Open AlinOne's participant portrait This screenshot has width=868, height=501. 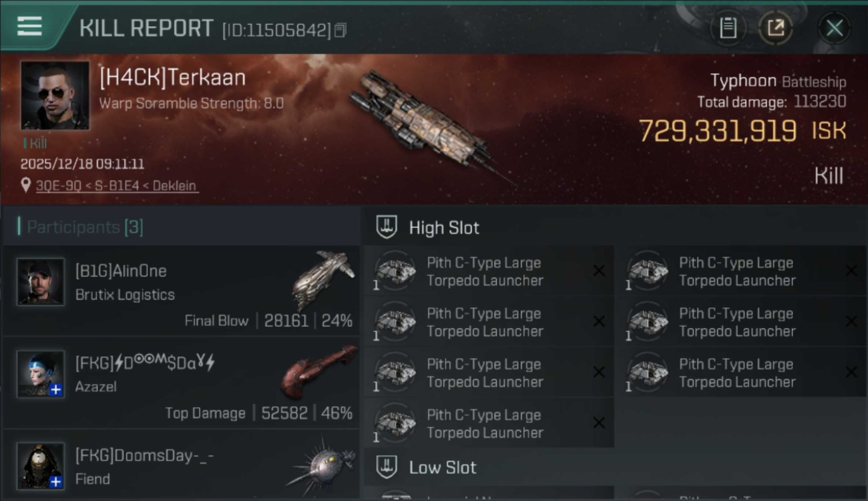pos(41,282)
